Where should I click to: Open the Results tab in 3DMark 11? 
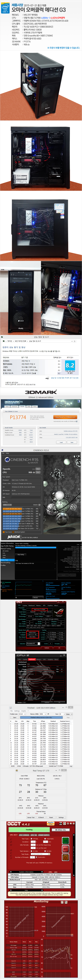click(22, 407)
